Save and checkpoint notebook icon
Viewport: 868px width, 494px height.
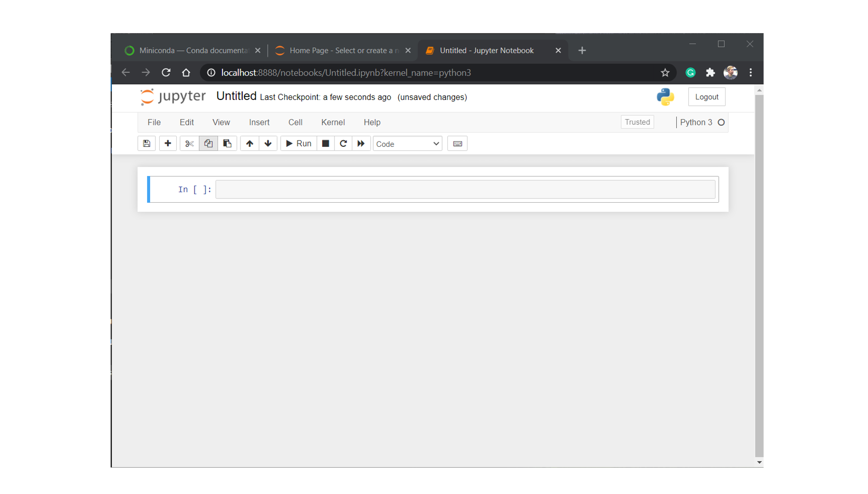(x=147, y=143)
